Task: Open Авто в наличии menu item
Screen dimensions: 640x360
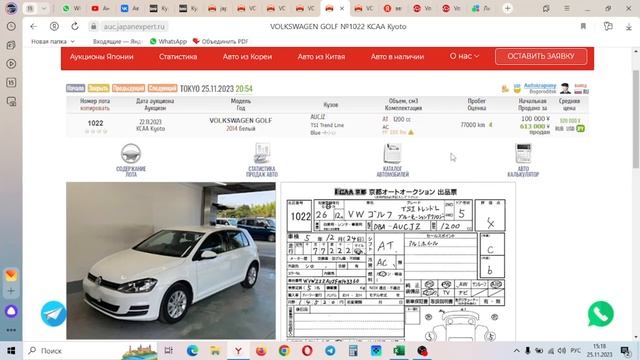Action: coord(397,57)
